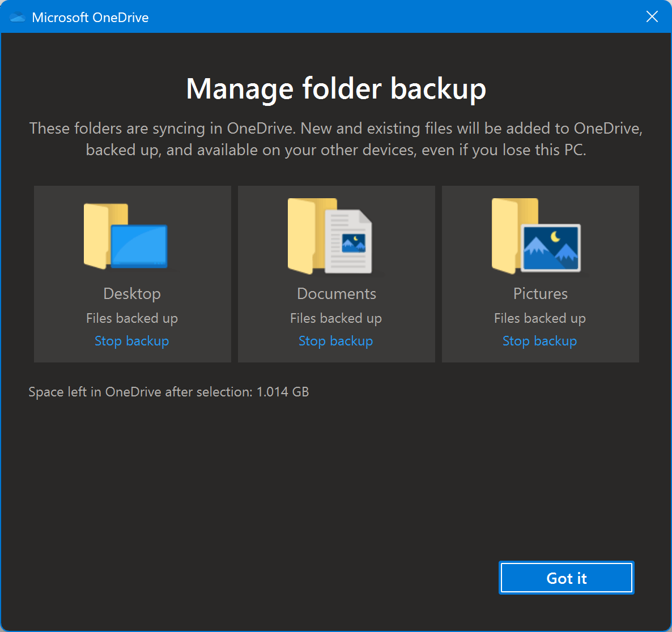Screen dimensions: 672x632
Task: Click the OneDrive cloud icon in title bar
Action: tap(18, 16)
